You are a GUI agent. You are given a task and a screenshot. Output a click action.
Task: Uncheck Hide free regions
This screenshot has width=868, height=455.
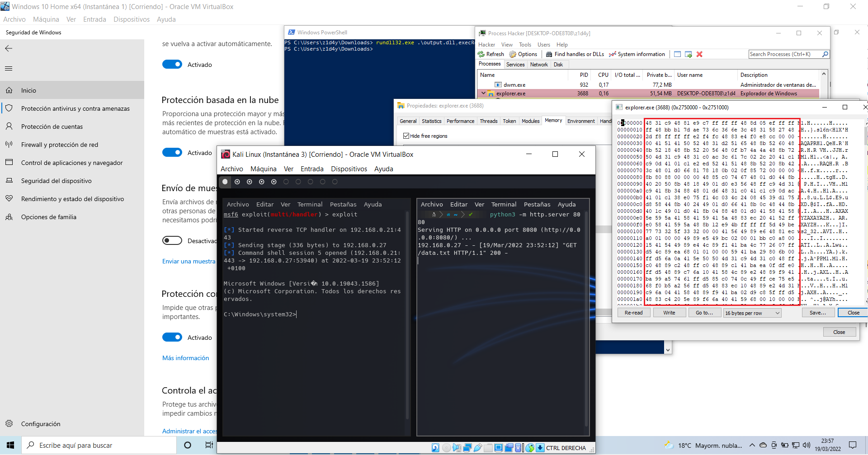click(406, 136)
